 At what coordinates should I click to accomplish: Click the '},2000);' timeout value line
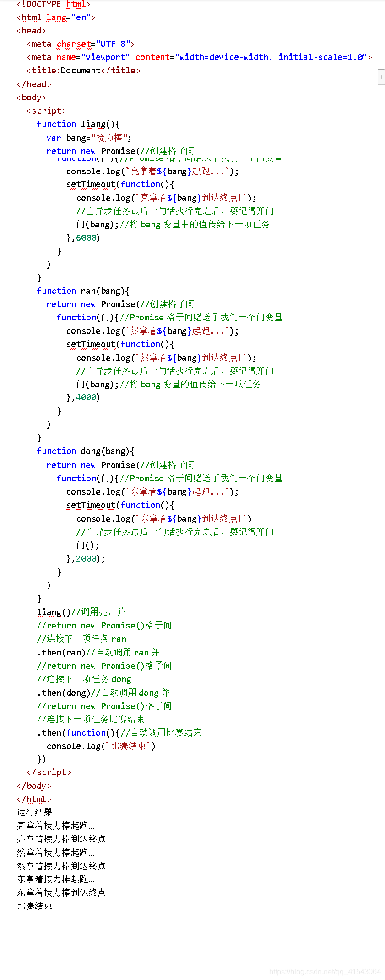86,559
